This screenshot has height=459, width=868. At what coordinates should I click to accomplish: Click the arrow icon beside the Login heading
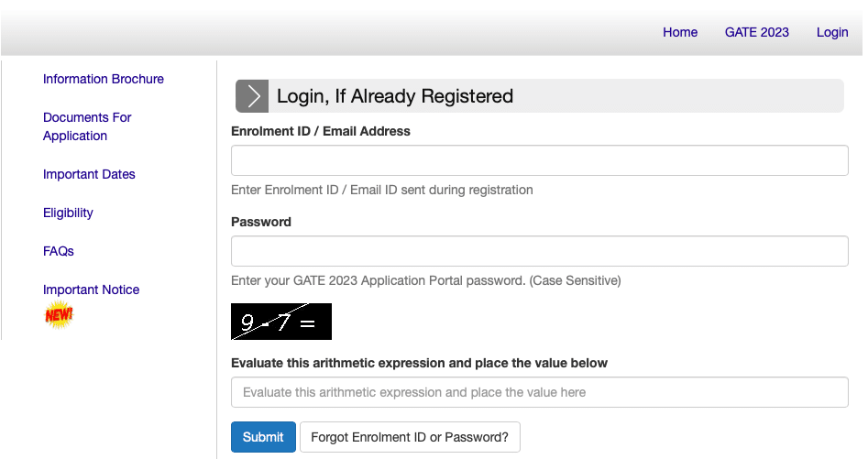point(252,96)
